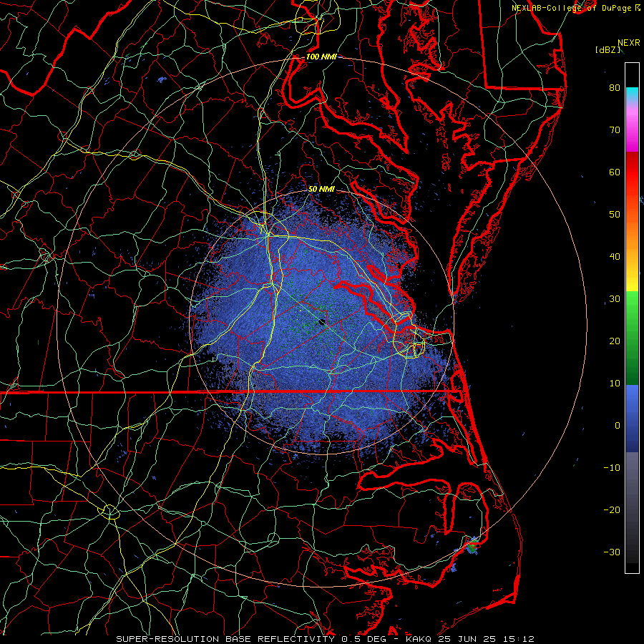Click the 70 value on the dBZ scale
The height and width of the screenshot is (644, 644).
click(615, 130)
